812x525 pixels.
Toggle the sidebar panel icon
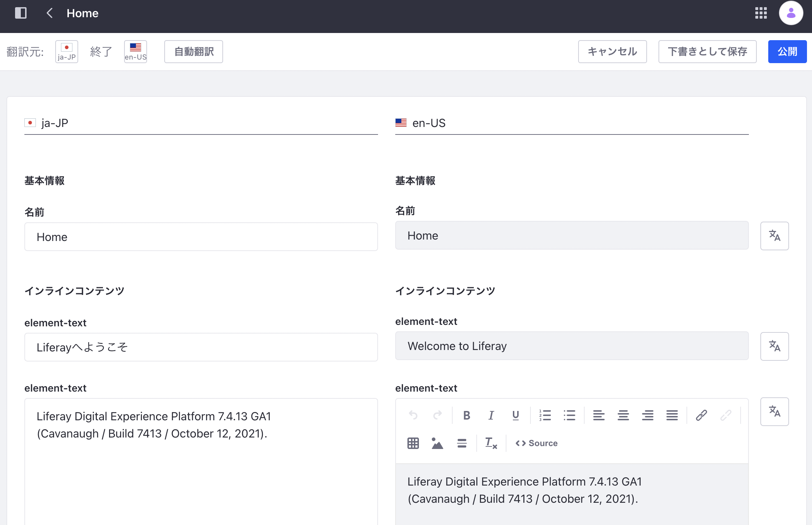20,13
